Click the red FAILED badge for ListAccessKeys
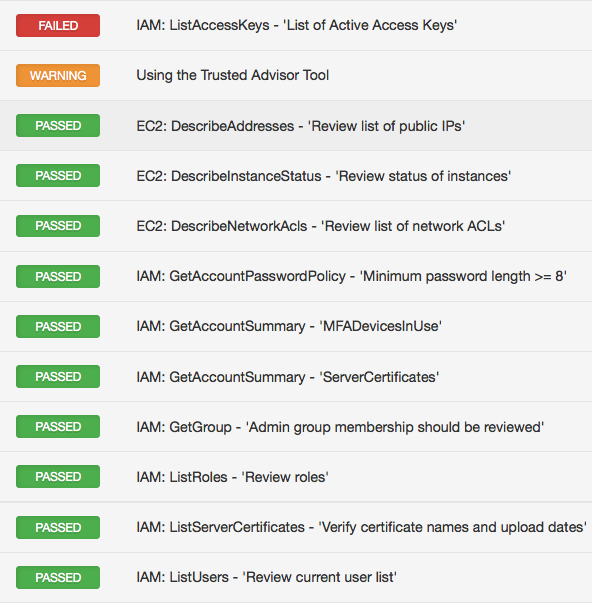 click(x=58, y=25)
